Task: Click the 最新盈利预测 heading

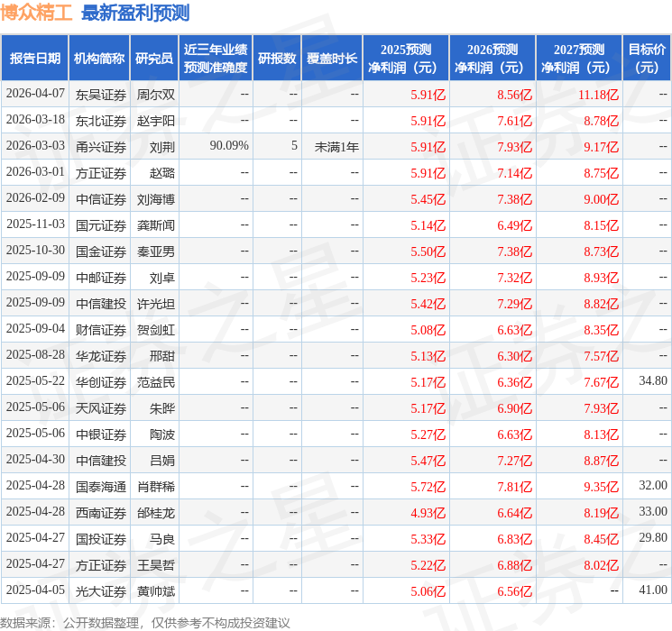Action: pyautogui.click(x=135, y=13)
